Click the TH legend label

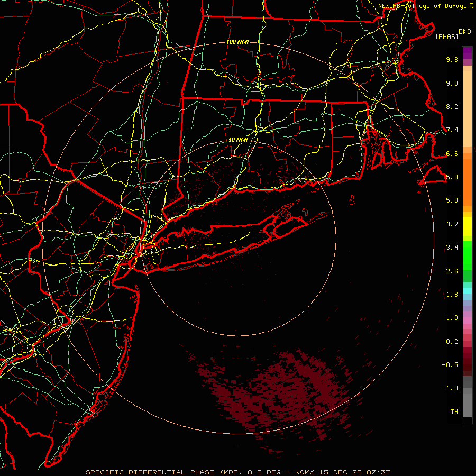coord(454,412)
